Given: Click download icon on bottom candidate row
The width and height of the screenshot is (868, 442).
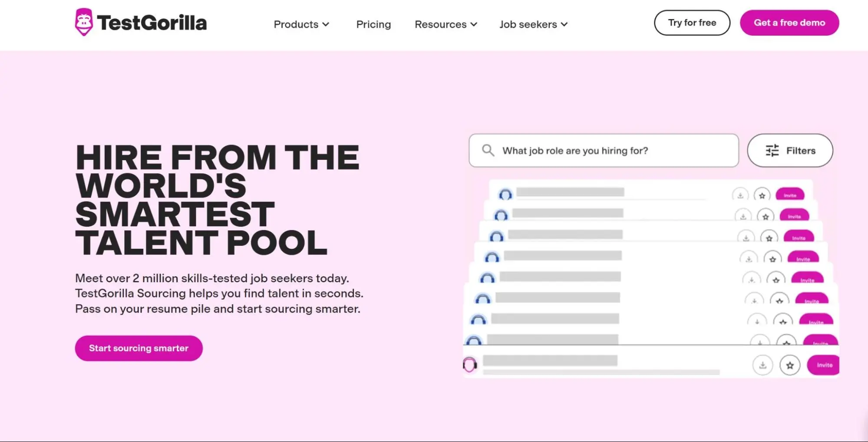Looking at the screenshot, I should click(x=762, y=365).
